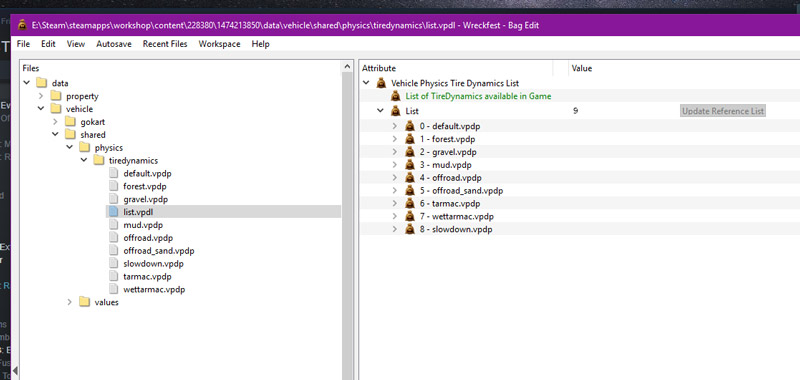Select offroad.vpdp in the Files tree
Image resolution: width=800 pixels, height=380 pixels.
[148, 238]
